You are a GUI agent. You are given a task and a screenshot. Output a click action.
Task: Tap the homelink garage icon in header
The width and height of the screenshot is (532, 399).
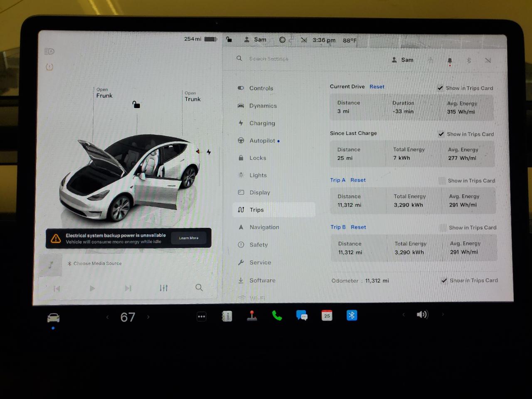[x=431, y=60]
